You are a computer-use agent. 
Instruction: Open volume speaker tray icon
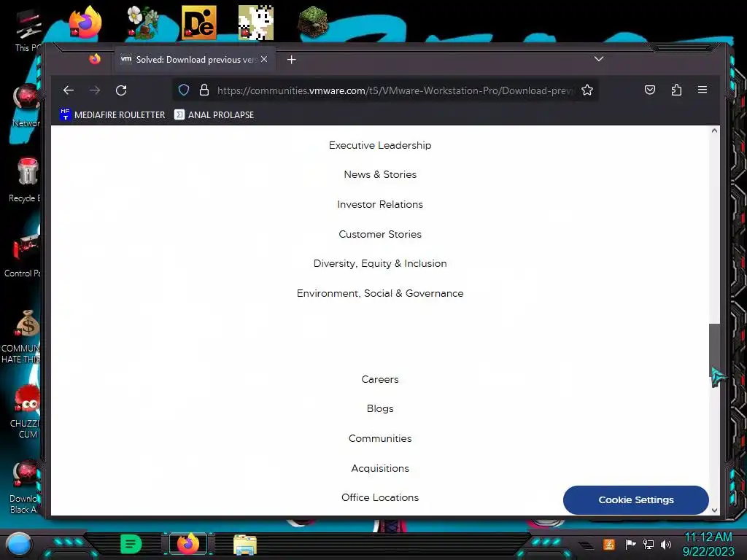tap(665, 544)
